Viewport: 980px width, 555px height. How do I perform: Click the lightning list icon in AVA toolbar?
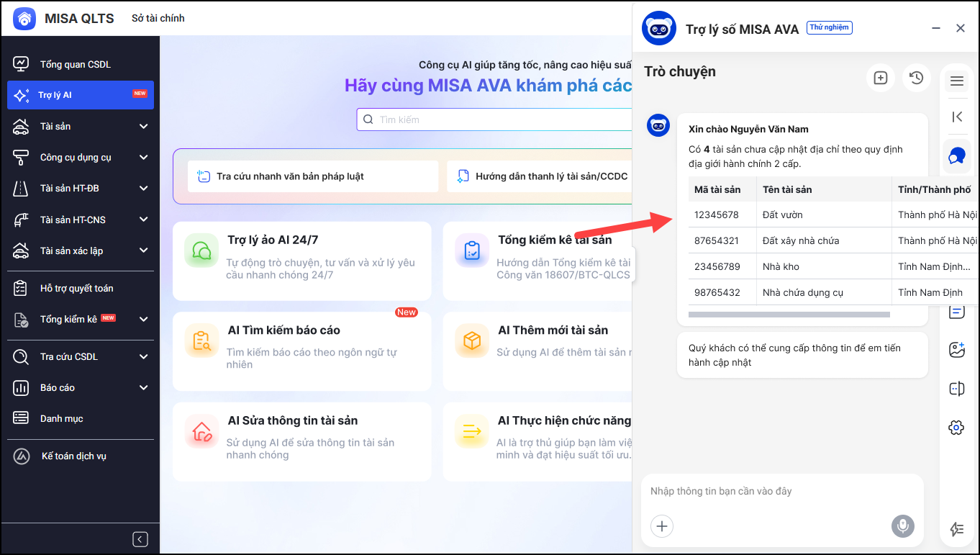(956, 529)
